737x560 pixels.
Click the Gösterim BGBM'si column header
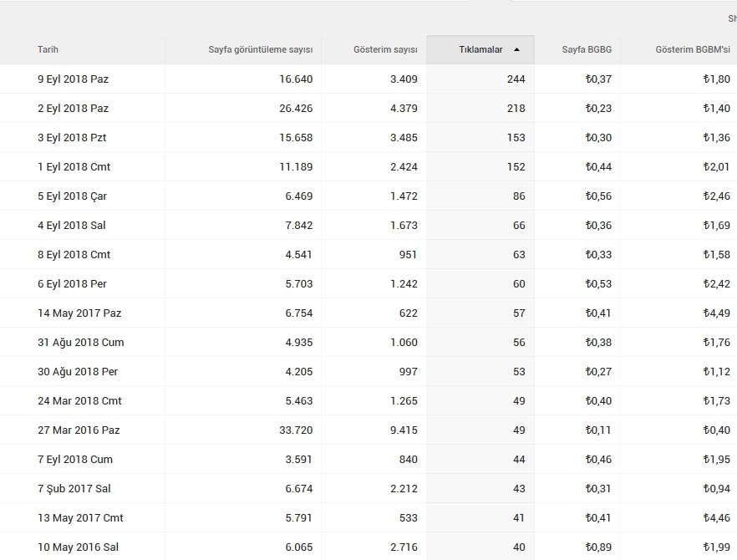click(693, 49)
